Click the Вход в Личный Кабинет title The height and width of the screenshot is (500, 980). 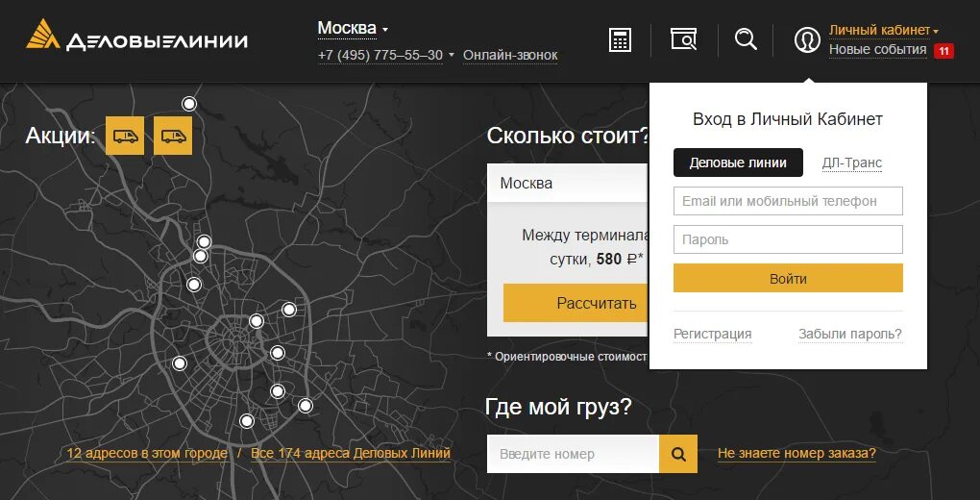point(788,119)
